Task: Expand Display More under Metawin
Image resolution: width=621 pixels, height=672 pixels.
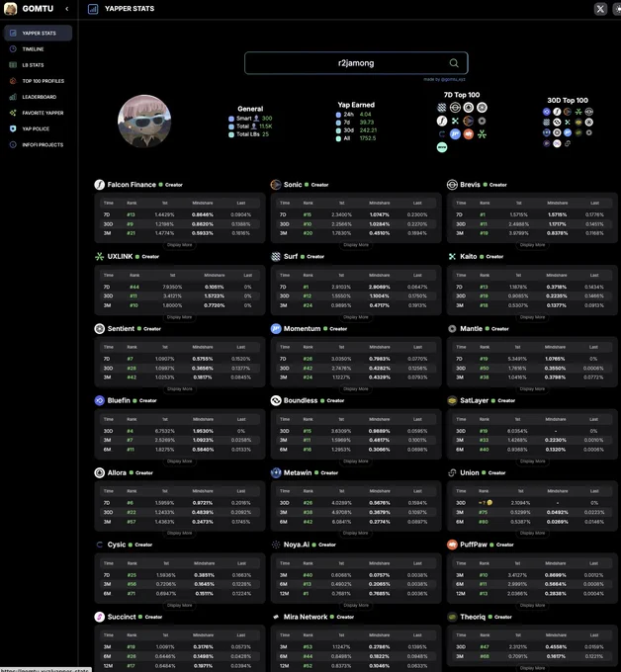Action: click(x=356, y=533)
